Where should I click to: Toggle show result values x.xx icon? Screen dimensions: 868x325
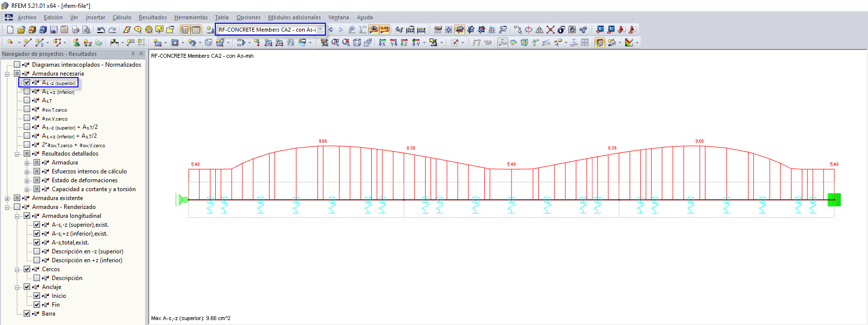click(385, 30)
